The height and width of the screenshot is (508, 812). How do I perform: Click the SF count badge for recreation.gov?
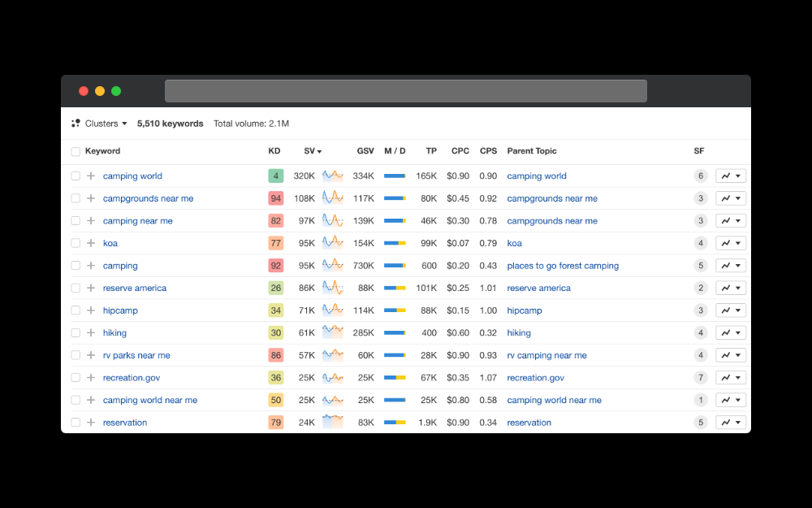point(701,377)
